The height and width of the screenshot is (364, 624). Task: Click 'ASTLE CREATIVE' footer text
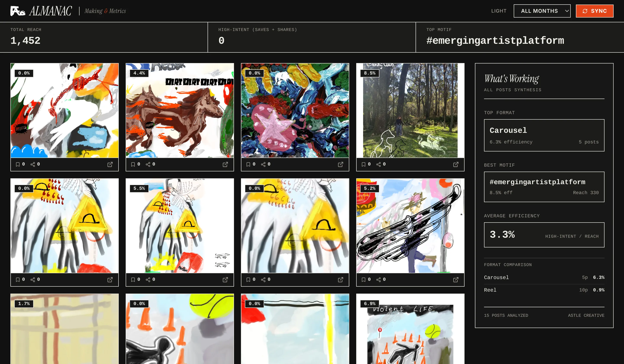[x=586, y=315]
